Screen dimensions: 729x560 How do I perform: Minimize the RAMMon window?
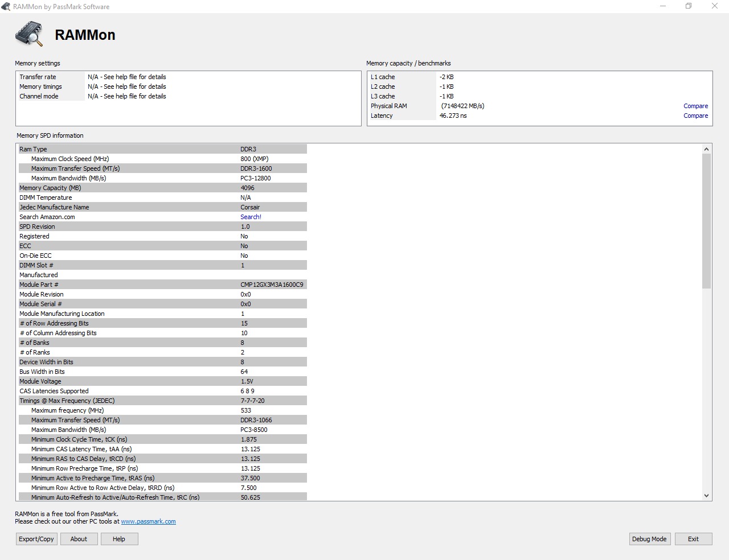(663, 6)
